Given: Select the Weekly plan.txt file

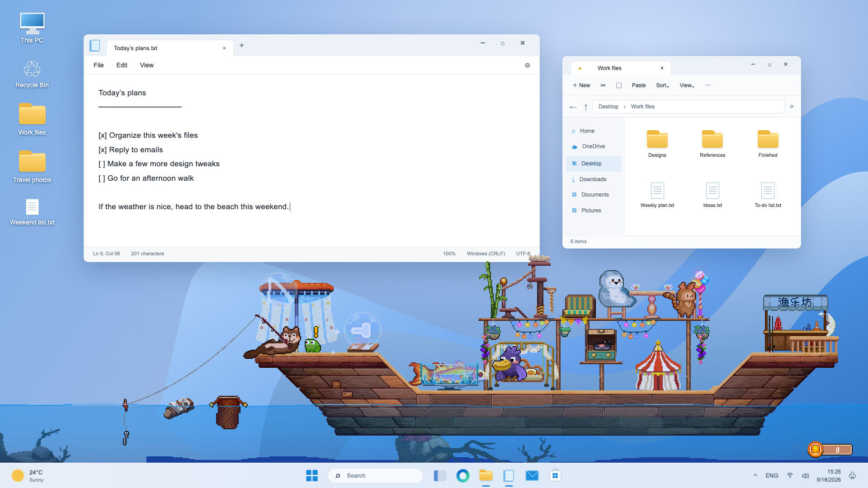Looking at the screenshot, I should pos(657,195).
